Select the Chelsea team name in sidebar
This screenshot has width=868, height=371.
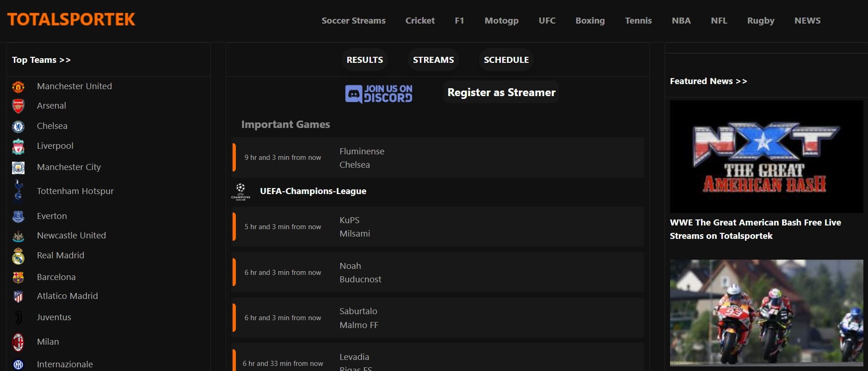52,126
